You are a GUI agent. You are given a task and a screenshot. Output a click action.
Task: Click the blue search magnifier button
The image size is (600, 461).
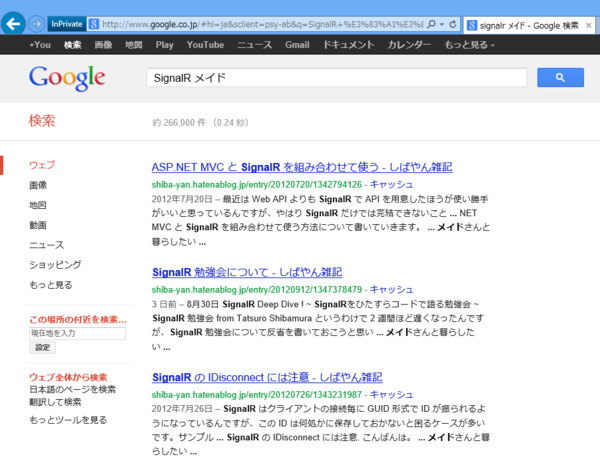(560, 78)
